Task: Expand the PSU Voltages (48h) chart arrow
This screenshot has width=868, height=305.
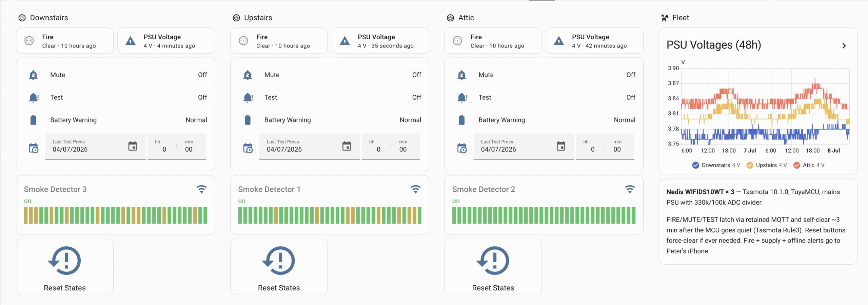Action: (x=844, y=46)
